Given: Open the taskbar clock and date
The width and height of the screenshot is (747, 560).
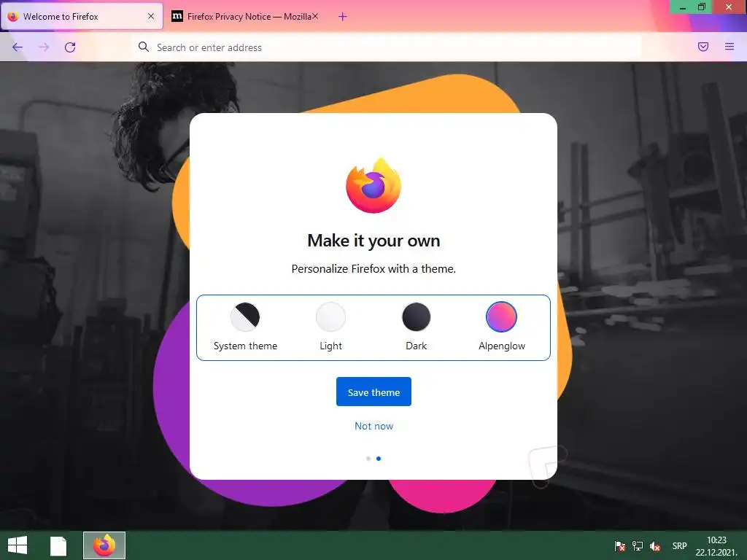Looking at the screenshot, I should point(716,546).
